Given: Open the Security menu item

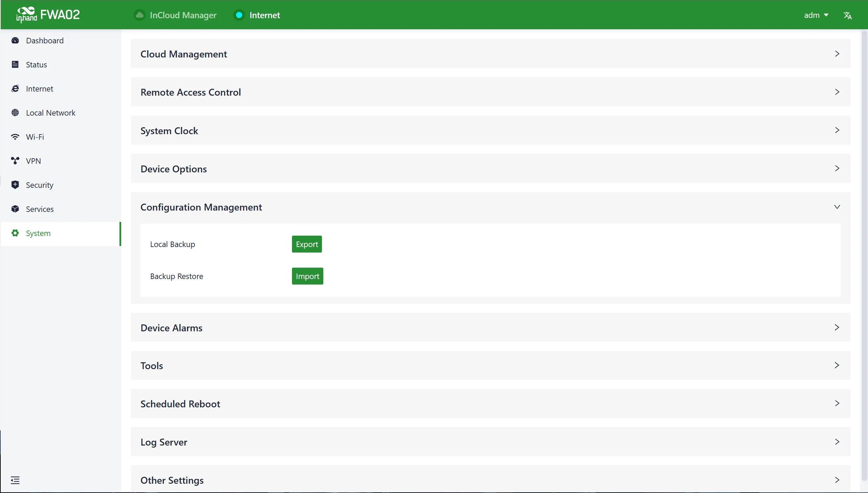Looking at the screenshot, I should (x=61, y=185).
